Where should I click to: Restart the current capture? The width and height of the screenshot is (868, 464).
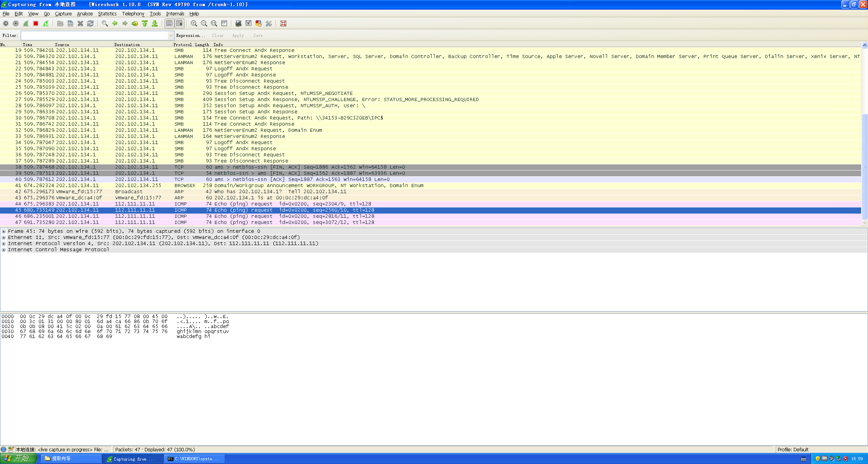click(x=46, y=23)
